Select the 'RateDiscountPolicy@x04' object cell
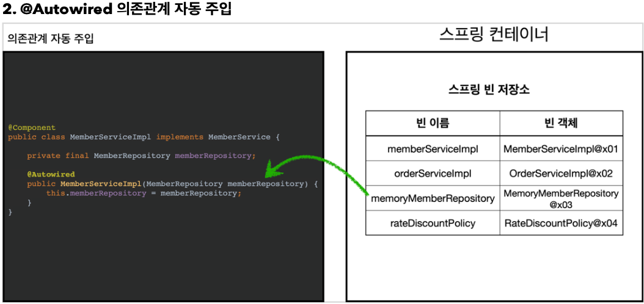The width and height of the screenshot is (644, 304). [562, 223]
